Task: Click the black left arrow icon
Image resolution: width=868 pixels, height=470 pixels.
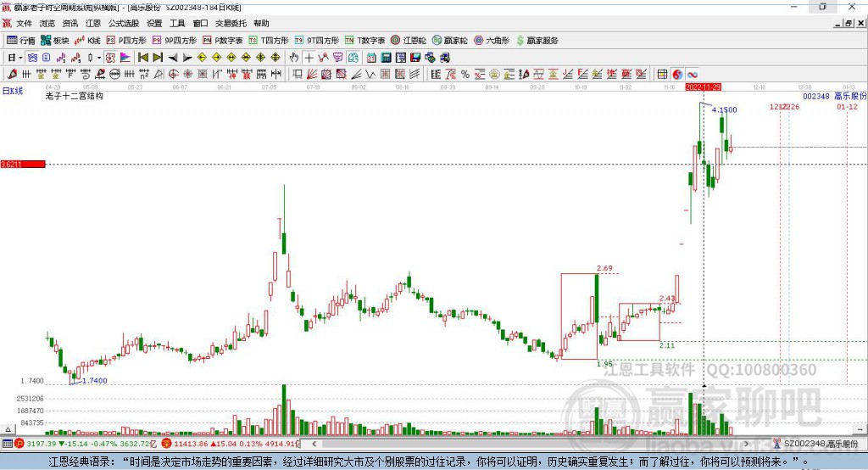Action: 173,58
